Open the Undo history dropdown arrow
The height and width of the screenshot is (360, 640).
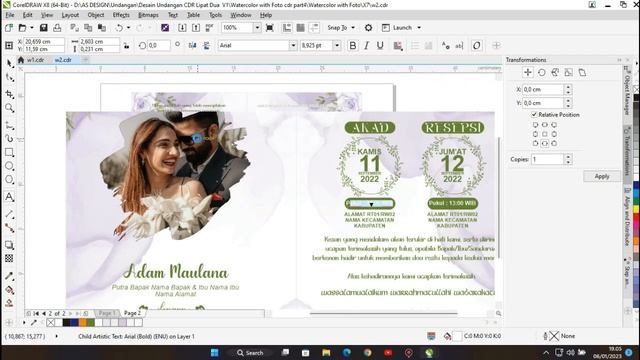tap(128, 28)
